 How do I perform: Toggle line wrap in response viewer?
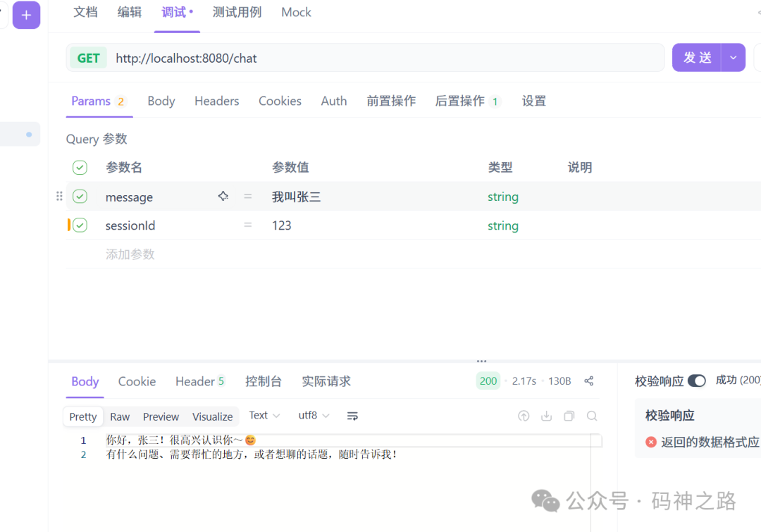point(352,416)
